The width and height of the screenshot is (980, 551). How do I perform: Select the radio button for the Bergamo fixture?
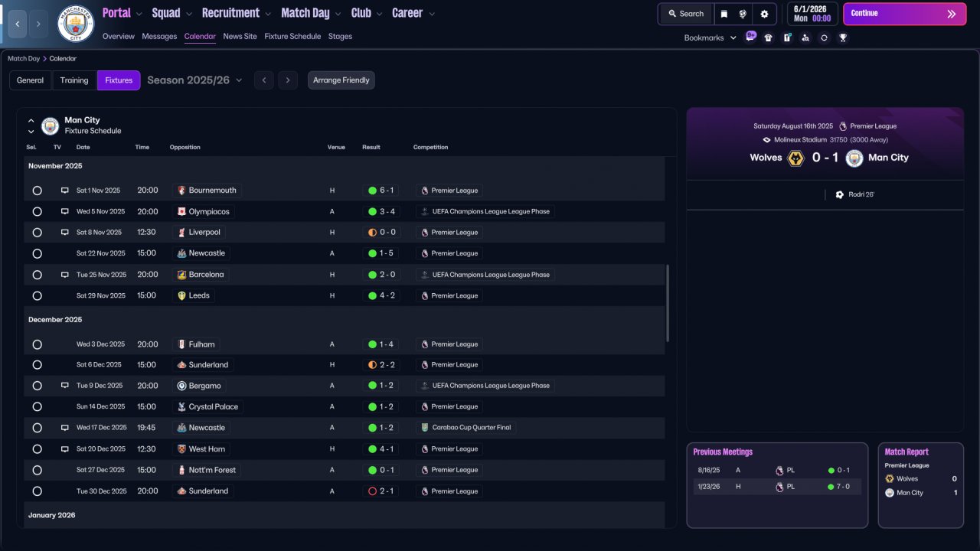[x=37, y=386]
